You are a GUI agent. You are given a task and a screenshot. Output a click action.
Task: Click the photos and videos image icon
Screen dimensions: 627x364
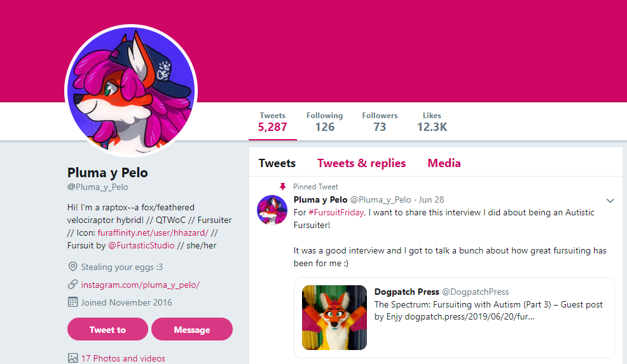[x=72, y=358]
